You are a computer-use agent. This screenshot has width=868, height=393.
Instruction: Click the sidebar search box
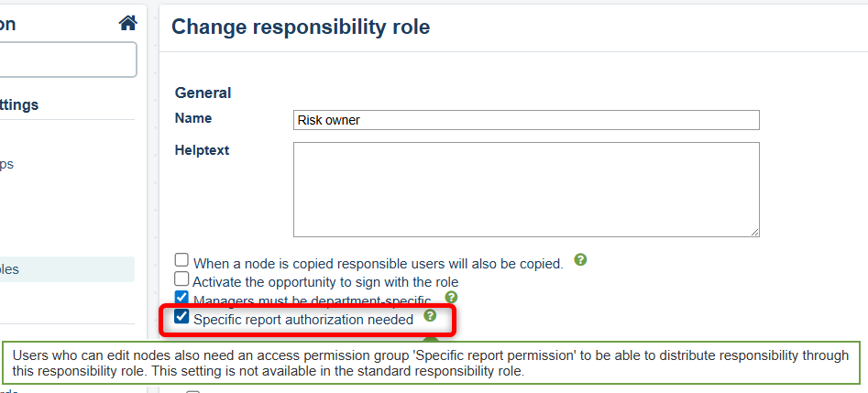tap(66, 60)
